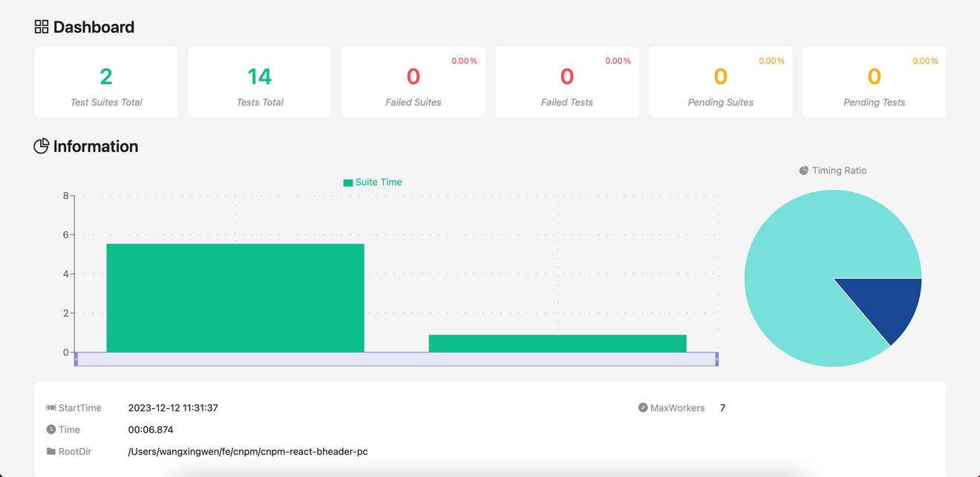This screenshot has width=980, height=477.
Task: Open the Failed Suites card
Action: pos(414,82)
